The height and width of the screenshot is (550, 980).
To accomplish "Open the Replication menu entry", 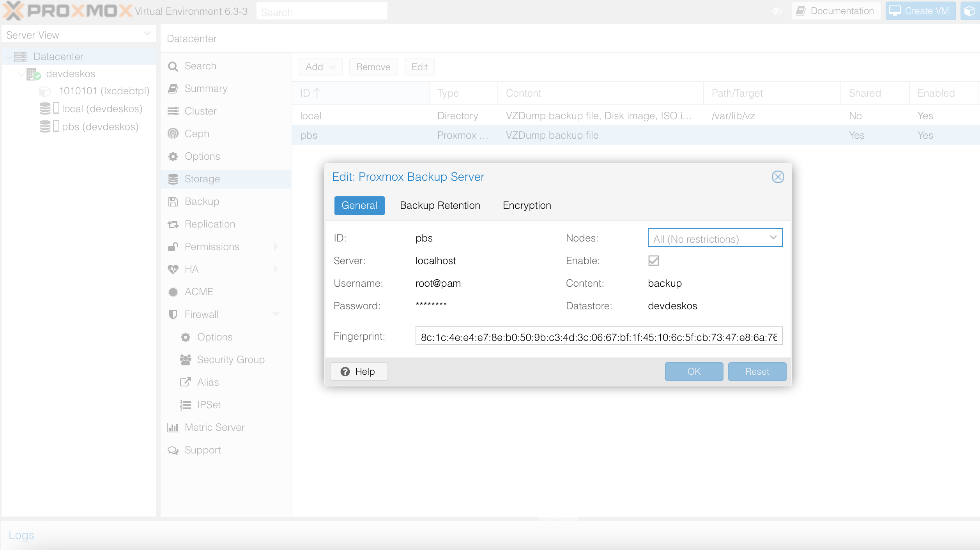I will click(x=226, y=224).
